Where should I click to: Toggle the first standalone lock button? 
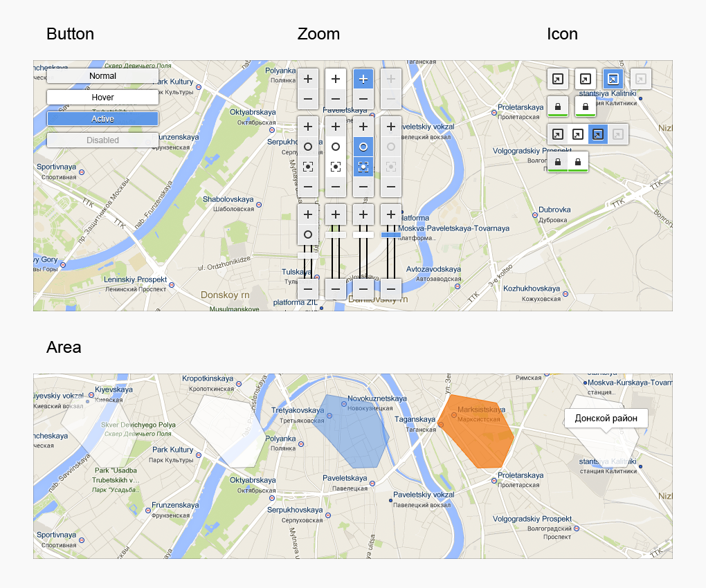click(557, 107)
